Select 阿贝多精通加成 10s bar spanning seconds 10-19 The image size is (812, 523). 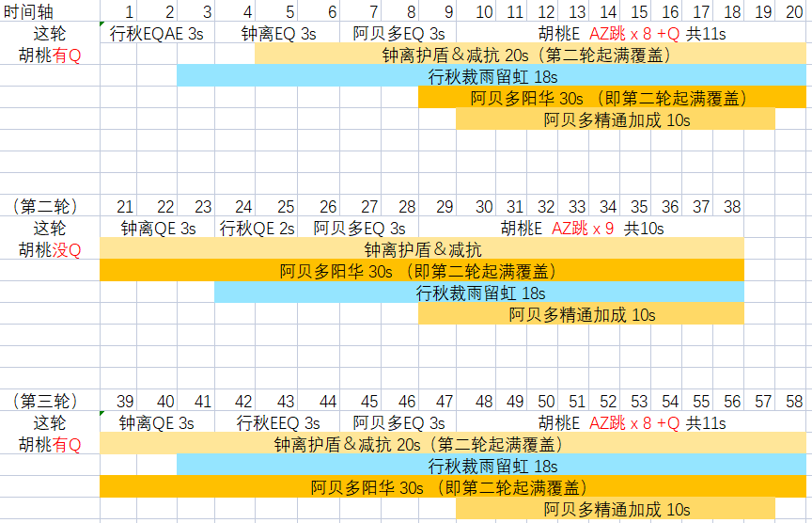coord(616,119)
